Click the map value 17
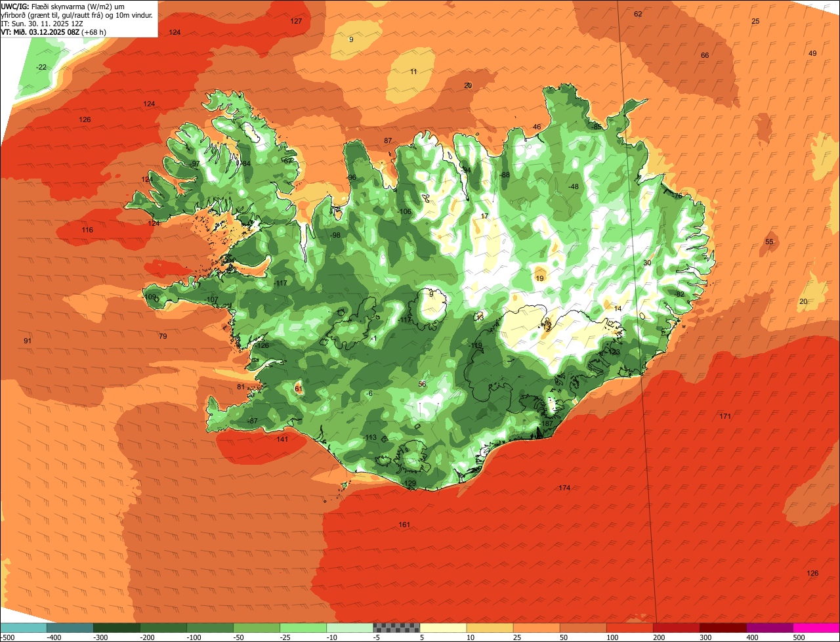The width and height of the screenshot is (840, 642). [x=484, y=216]
